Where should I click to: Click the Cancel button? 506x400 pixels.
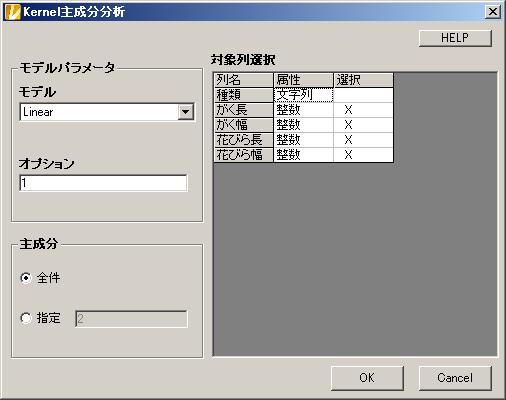click(455, 378)
